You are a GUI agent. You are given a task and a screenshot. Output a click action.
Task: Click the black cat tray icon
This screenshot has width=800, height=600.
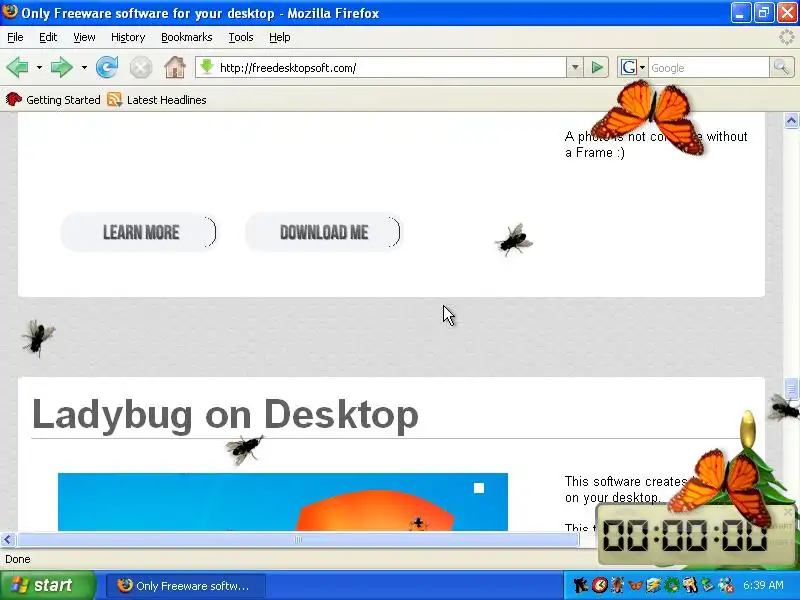[581, 585]
